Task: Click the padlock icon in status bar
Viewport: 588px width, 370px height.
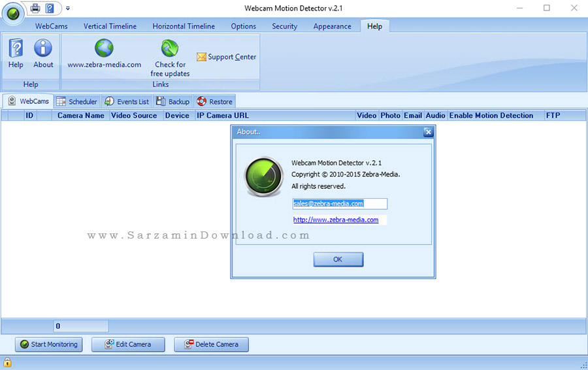Action: 7,363
